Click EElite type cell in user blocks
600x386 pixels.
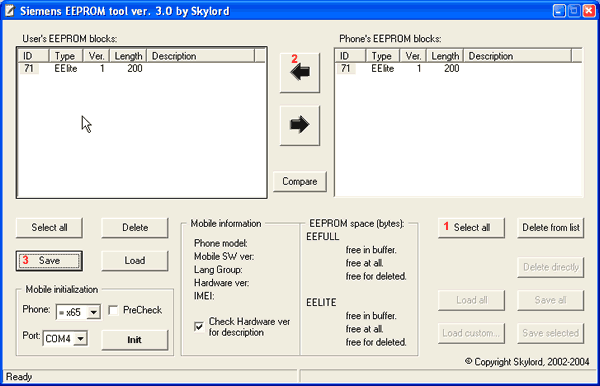66,68
